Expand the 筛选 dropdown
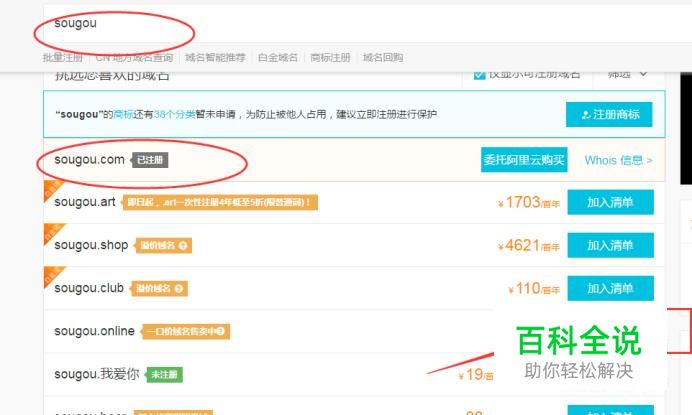692x415 pixels. (x=628, y=74)
